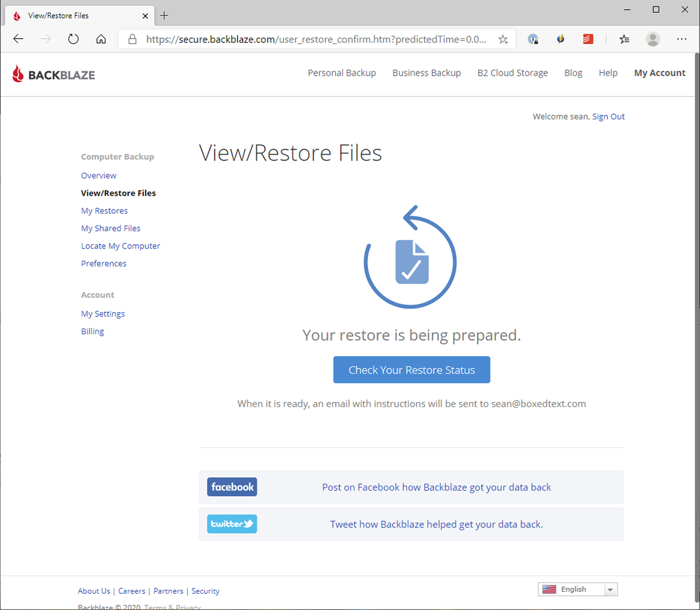
Task: Click the Facebook share button icon
Action: click(232, 487)
